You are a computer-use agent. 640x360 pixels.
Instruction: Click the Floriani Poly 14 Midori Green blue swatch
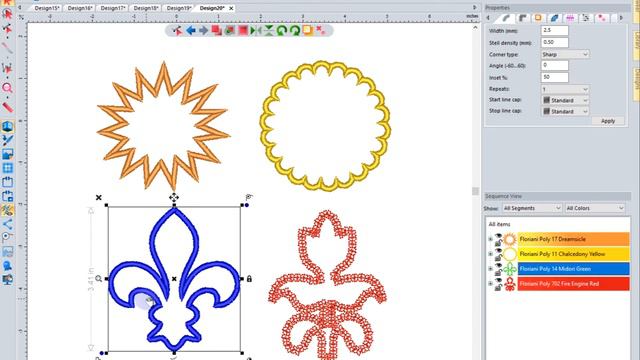pos(573,269)
